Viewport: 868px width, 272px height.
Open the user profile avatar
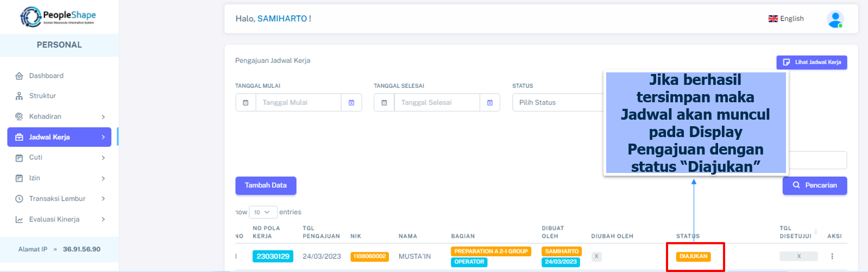(834, 19)
